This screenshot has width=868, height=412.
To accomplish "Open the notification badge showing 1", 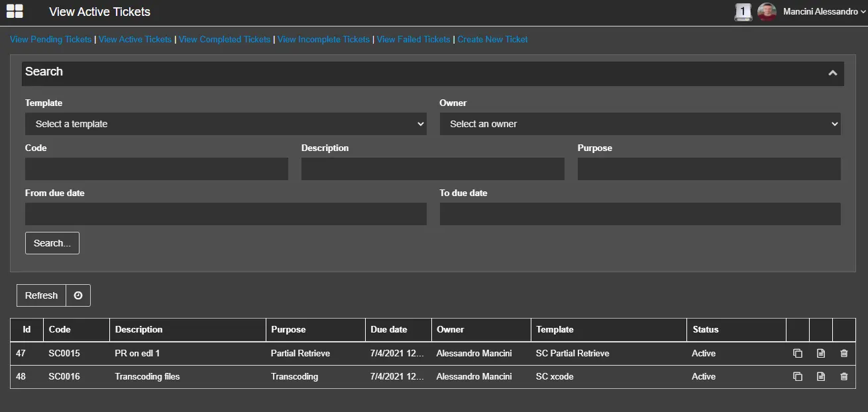I will pos(743,12).
